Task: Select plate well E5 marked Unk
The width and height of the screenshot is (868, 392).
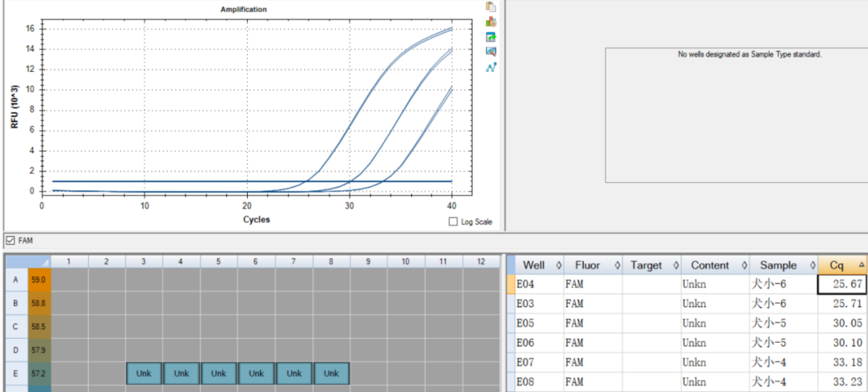Action: [219, 373]
